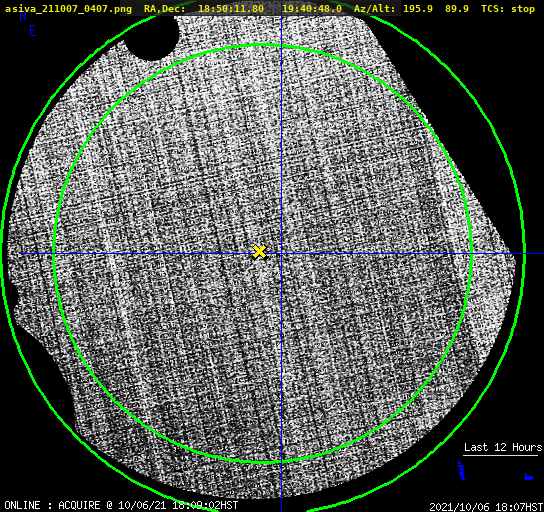Click the asiva_211007_0407.png filename label
This screenshot has height=512, width=544.
pyautogui.click(x=68, y=9)
